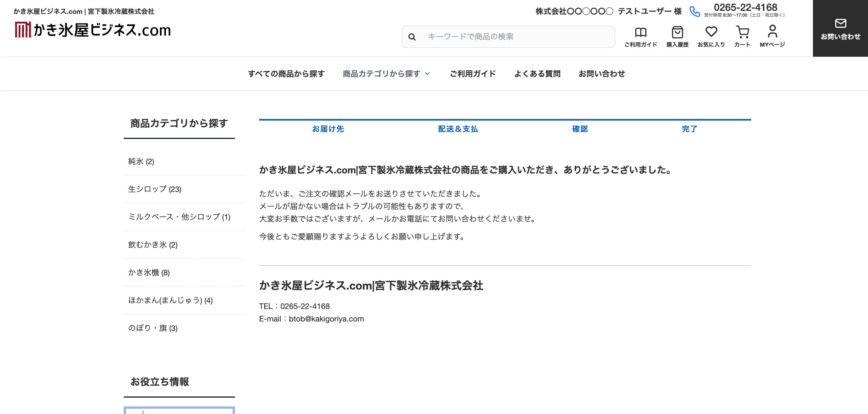Open すべての商品から探す menu item
This screenshot has height=414, width=868.
[286, 74]
